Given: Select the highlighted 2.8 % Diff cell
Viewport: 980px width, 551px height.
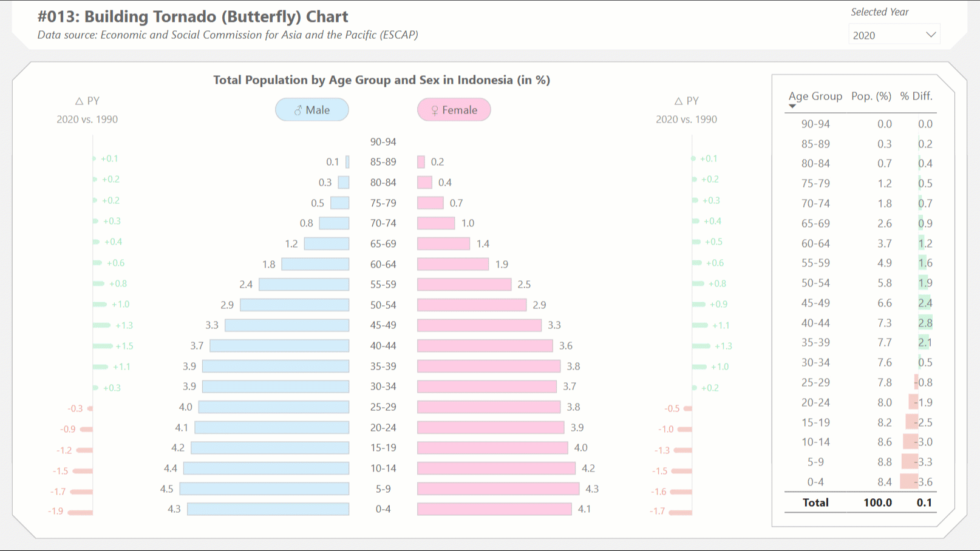Looking at the screenshot, I should coord(926,322).
